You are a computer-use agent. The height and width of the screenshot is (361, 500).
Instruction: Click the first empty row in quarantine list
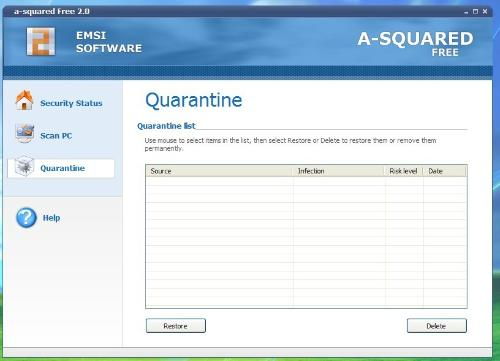click(x=306, y=181)
